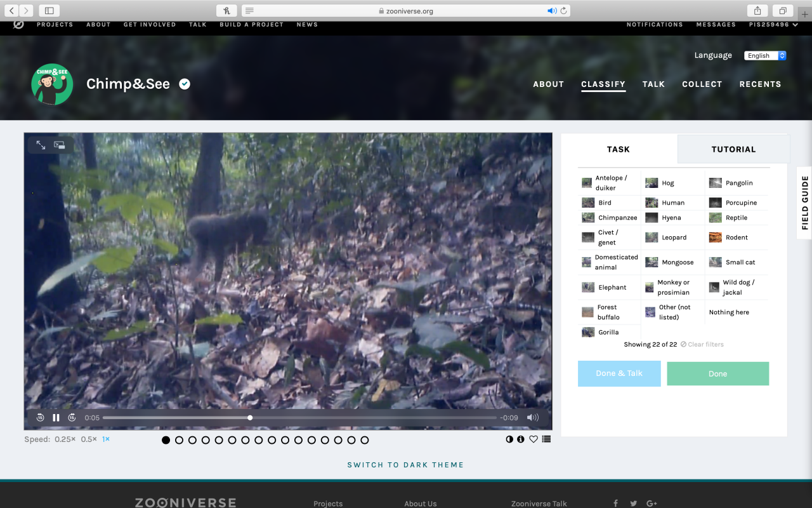Select the Elephant species option
812x508 pixels.
[610, 287]
